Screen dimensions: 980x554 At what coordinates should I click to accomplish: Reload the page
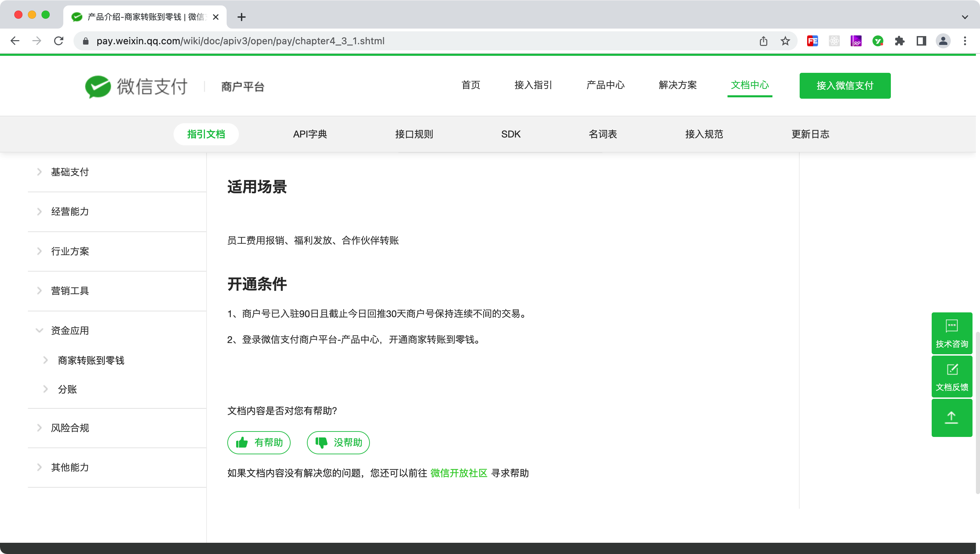(x=59, y=41)
